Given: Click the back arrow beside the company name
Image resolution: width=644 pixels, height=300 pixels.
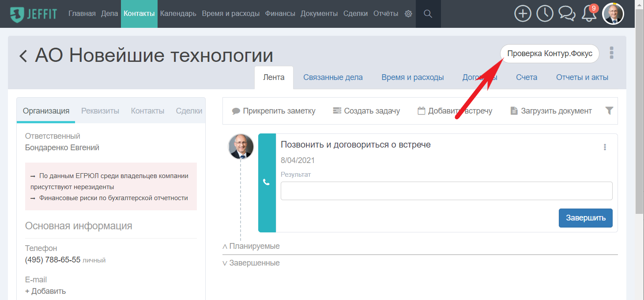Looking at the screenshot, I should (23, 56).
